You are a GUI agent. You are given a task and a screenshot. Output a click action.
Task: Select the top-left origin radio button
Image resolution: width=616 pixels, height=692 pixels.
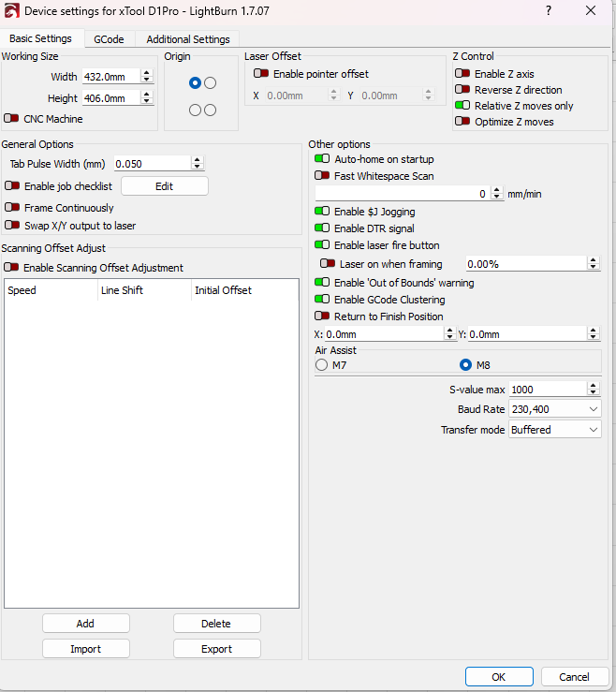coord(195,83)
